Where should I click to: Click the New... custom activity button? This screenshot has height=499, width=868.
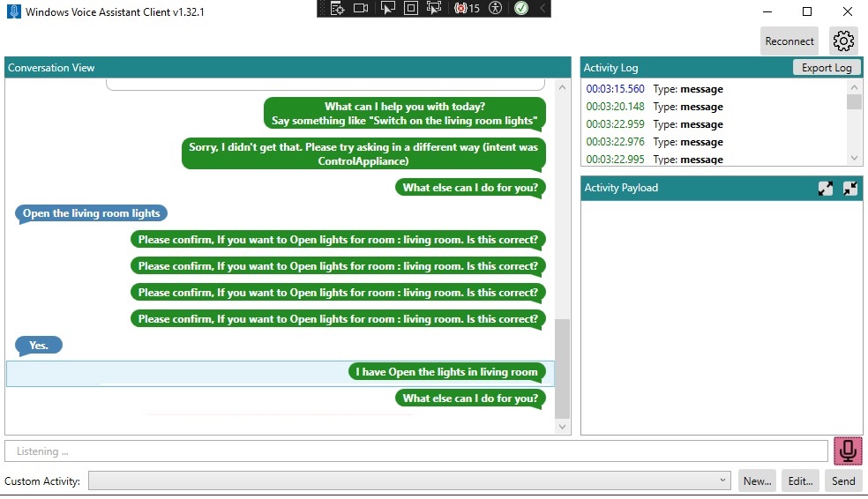click(757, 480)
